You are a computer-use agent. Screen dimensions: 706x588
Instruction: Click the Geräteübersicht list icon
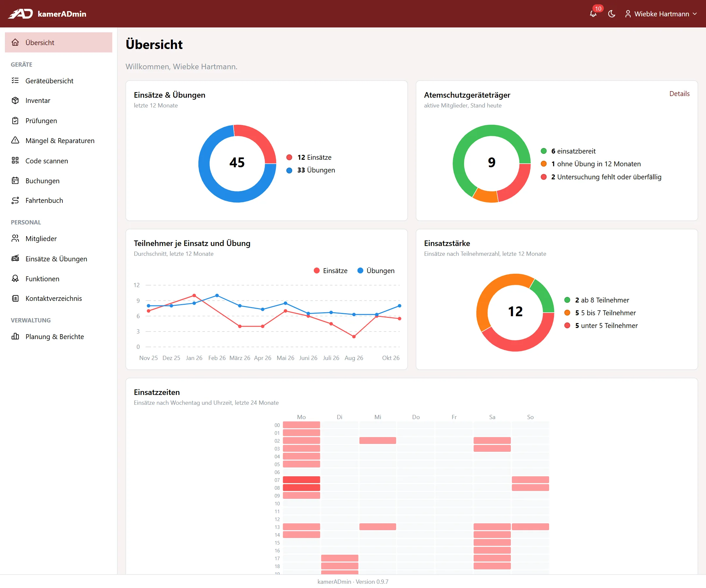15,81
